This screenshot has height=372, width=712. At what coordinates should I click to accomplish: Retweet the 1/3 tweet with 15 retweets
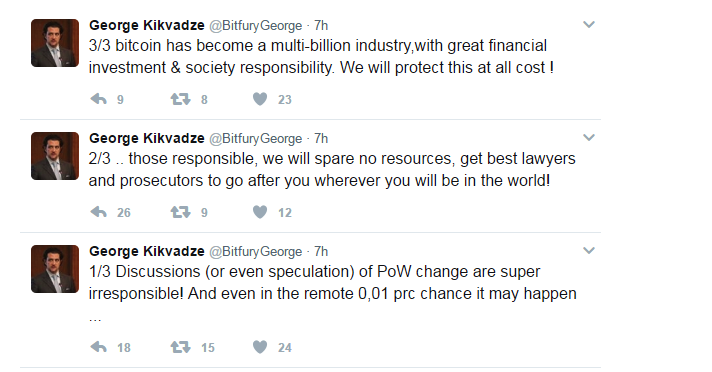[180, 347]
